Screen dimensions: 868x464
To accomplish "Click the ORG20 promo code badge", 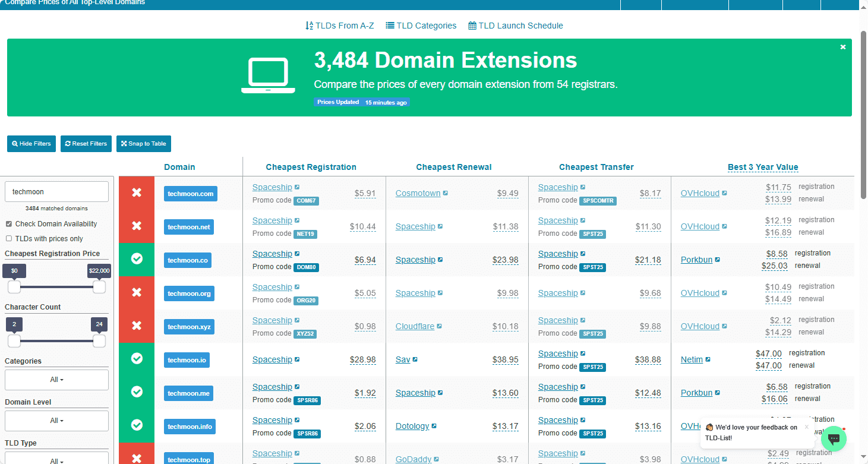I will click(306, 301).
